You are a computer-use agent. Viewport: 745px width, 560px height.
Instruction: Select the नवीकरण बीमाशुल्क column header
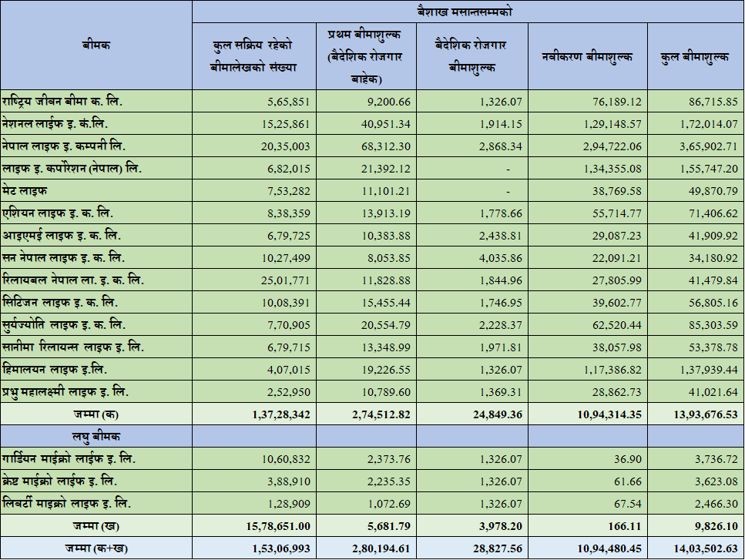(x=587, y=57)
